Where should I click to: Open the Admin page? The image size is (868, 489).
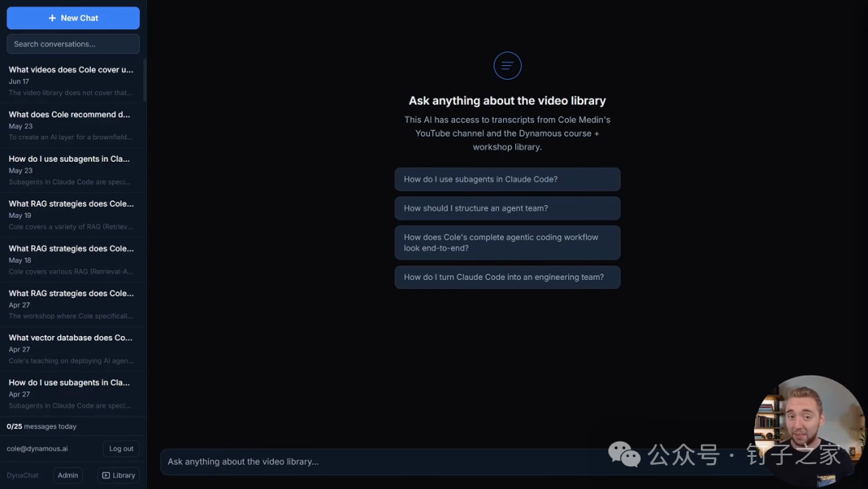coord(68,475)
